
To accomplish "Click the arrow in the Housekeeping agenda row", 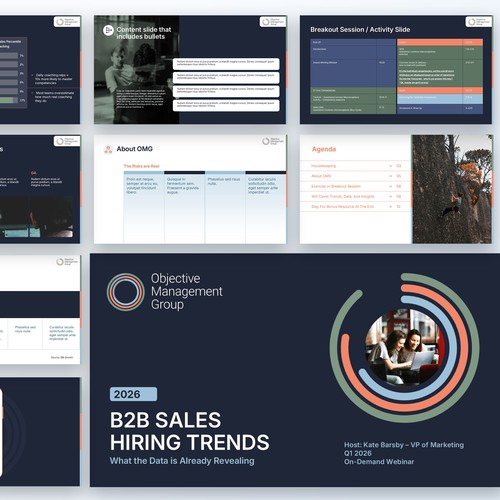I will tap(390, 166).
